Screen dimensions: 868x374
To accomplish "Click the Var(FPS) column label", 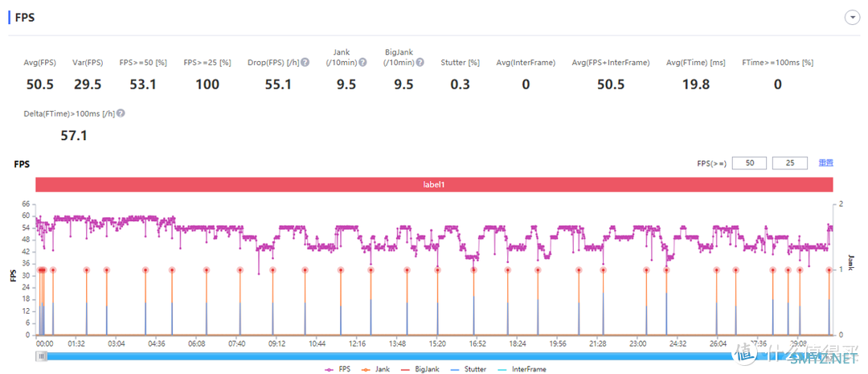I will pos(88,63).
